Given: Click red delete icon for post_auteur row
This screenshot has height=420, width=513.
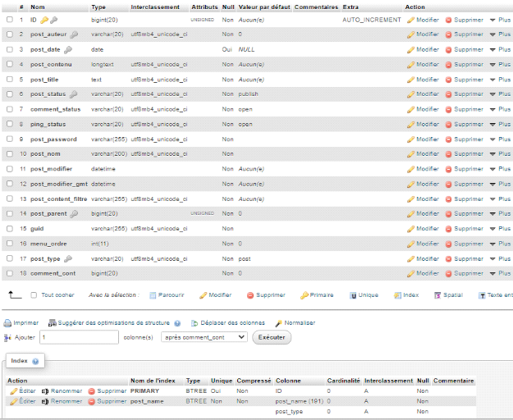Looking at the screenshot, I should [448, 34].
